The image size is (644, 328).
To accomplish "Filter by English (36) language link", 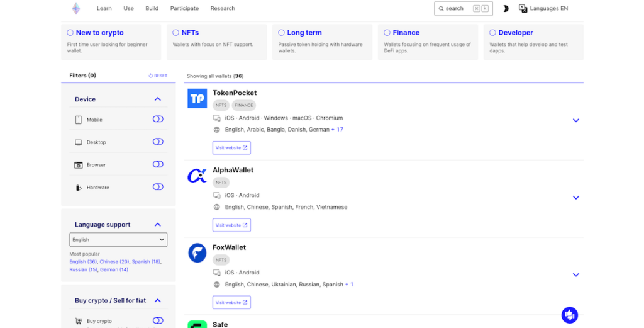I will (83, 262).
